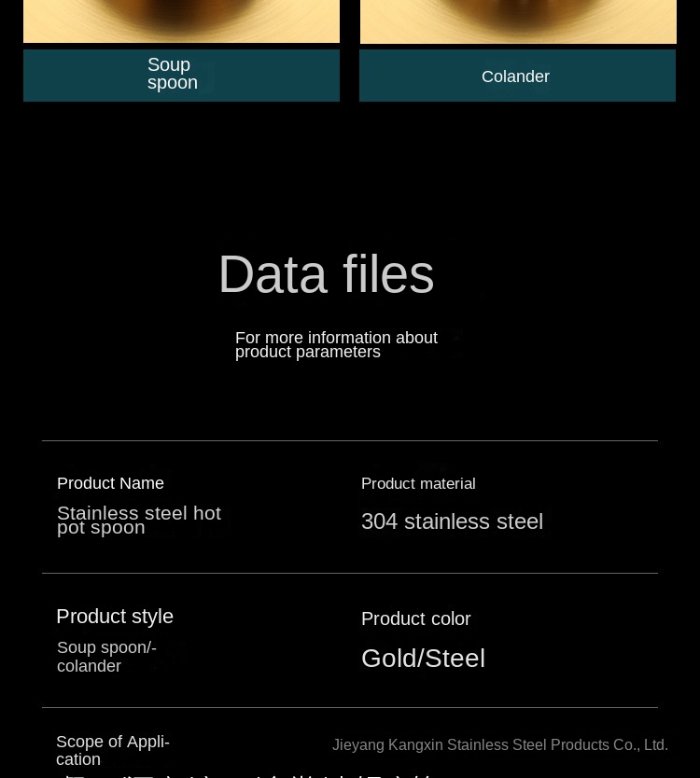The width and height of the screenshot is (700, 778).
Task: Click the Jieyang Kangxin company name text
Action: coord(500,744)
